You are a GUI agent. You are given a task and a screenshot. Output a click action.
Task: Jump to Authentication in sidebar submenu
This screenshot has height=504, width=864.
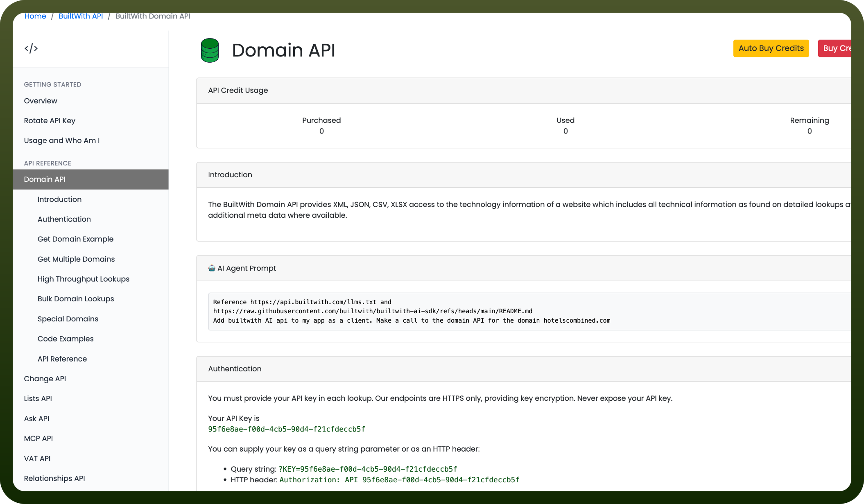(64, 219)
